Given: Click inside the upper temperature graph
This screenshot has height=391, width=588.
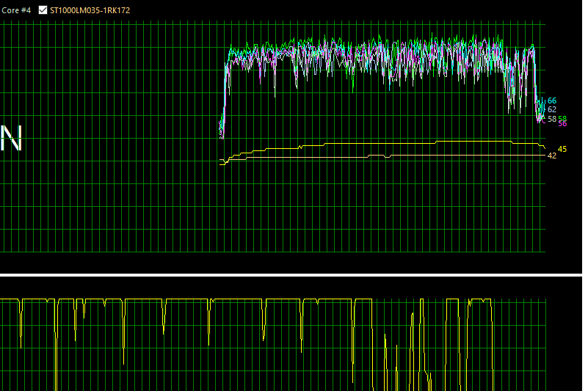Looking at the screenshot, I should 272,136.
